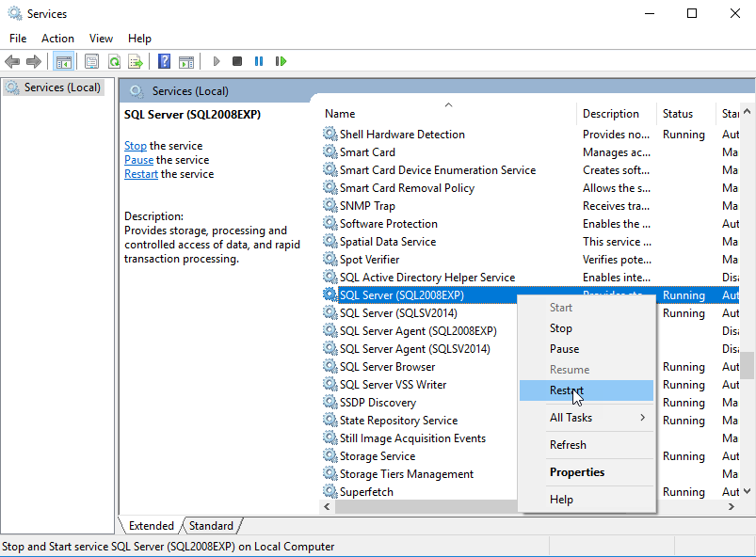Toggle Show/Hide Console Tree toolbar icon
Viewport: 756px width, 557px height.
[64, 61]
